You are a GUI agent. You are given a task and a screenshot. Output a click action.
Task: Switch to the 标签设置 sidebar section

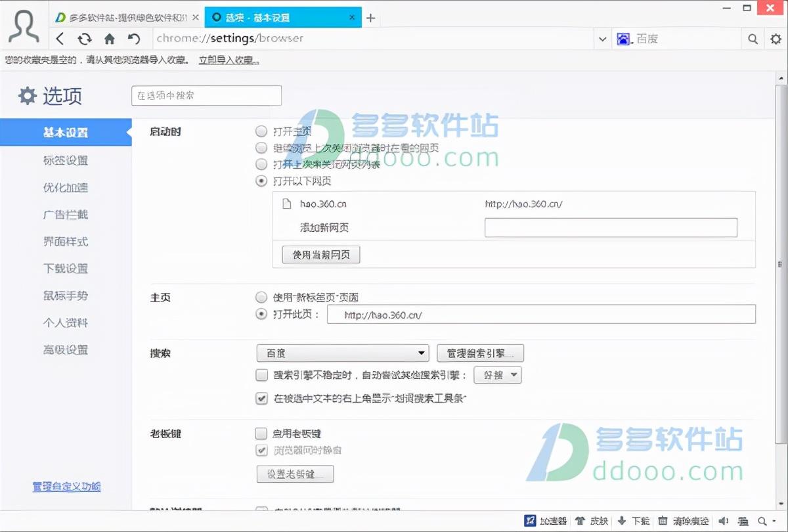click(65, 160)
